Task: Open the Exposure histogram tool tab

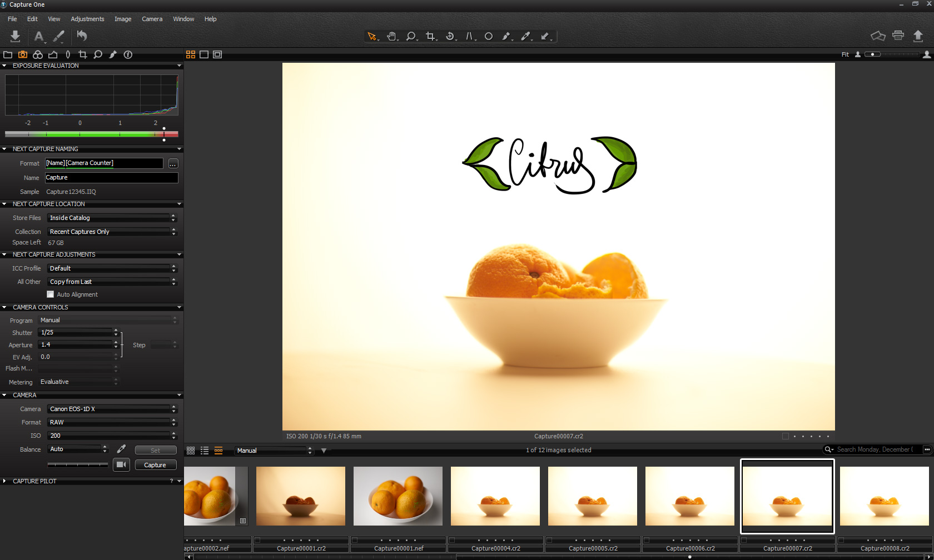Action: tap(53, 54)
